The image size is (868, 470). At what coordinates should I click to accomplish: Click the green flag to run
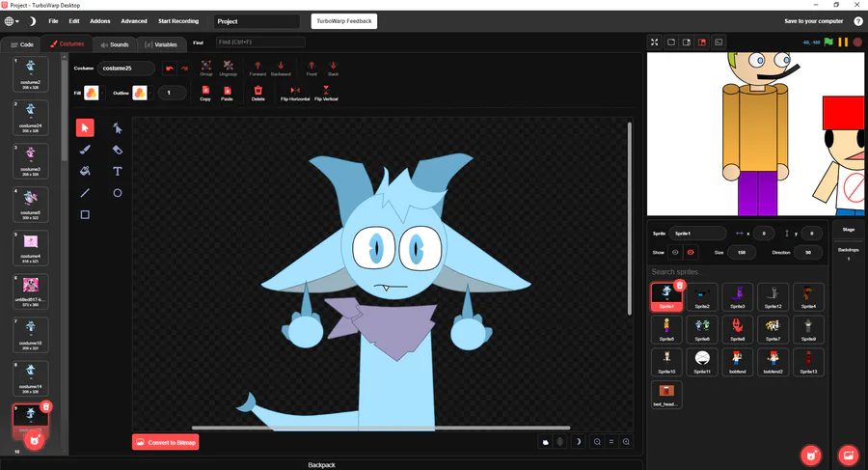click(x=828, y=42)
